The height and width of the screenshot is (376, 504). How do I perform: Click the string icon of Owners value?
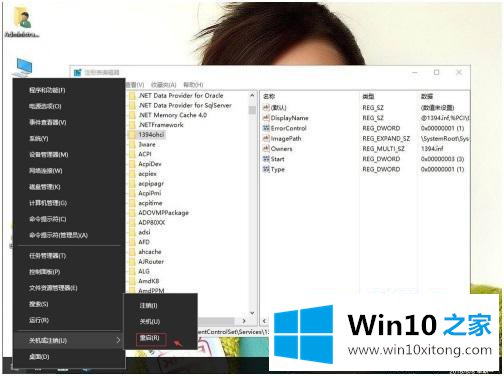(266, 149)
